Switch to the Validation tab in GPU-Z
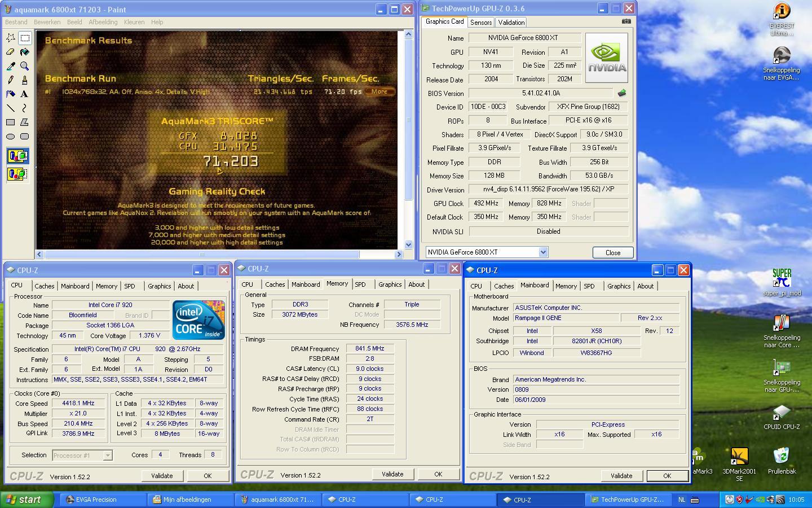The width and height of the screenshot is (812, 508). click(x=511, y=23)
